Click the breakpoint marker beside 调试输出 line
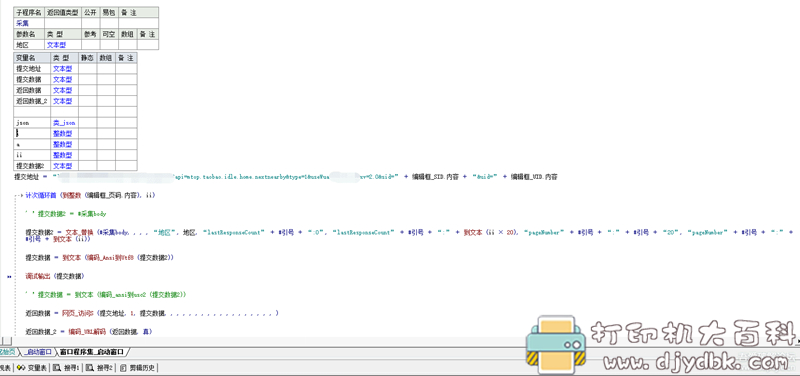The height and width of the screenshot is (376, 800). 9,277
